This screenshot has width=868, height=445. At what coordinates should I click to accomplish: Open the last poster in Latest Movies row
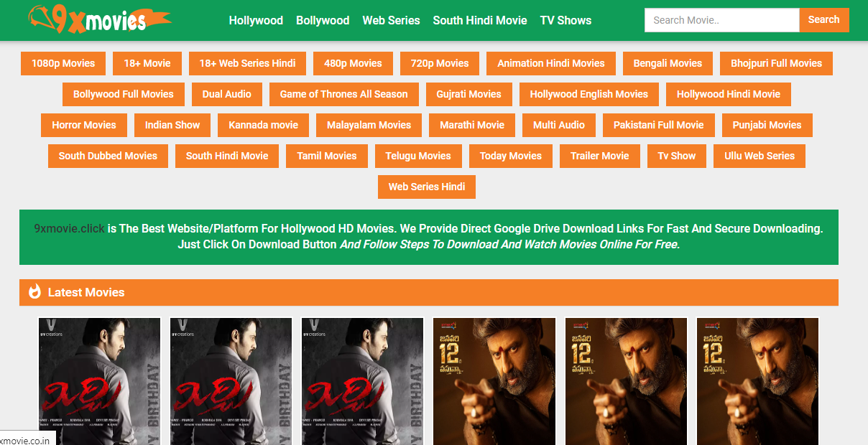[757, 380]
